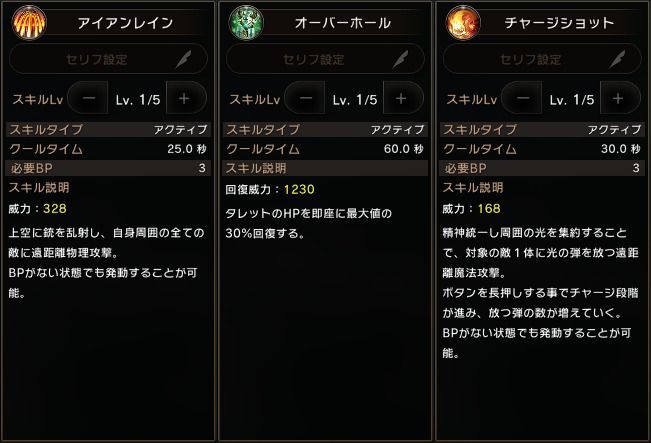Image resolution: width=651 pixels, height=443 pixels.
Task: Open セリフ設定 for アイアンレイン skill
Action: [98, 59]
